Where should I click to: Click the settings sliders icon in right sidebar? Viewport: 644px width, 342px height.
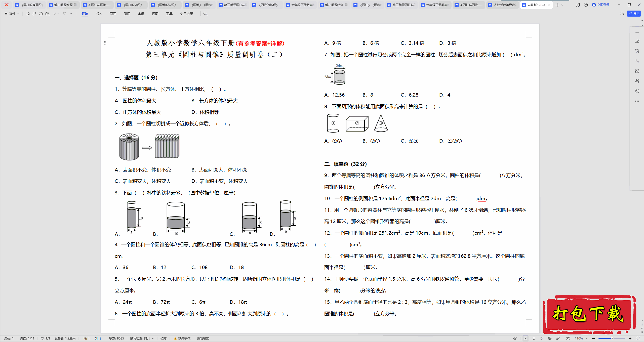click(637, 61)
